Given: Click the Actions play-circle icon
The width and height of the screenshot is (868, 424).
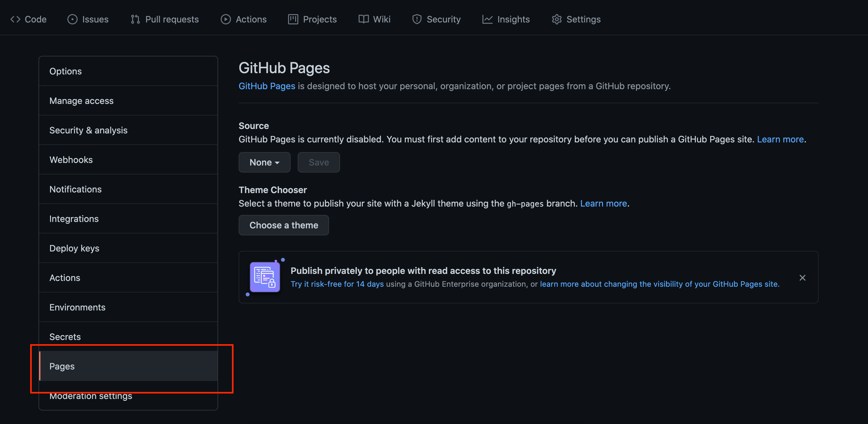Looking at the screenshot, I should tap(226, 19).
